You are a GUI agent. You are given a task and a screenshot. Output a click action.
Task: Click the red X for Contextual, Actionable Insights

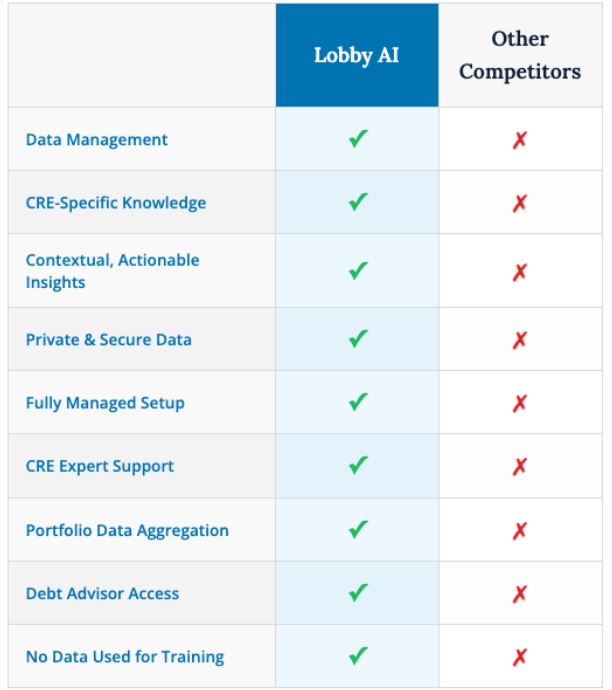tap(519, 272)
